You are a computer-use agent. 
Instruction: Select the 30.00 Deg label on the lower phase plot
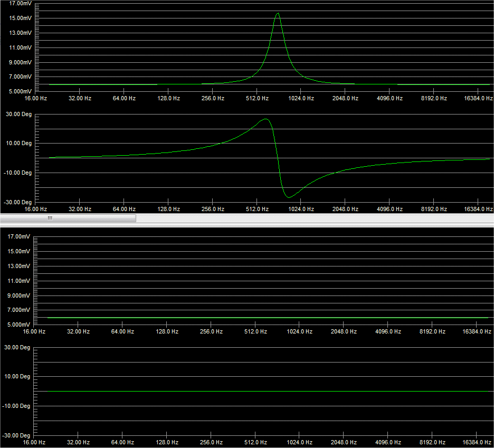[x=17, y=347]
